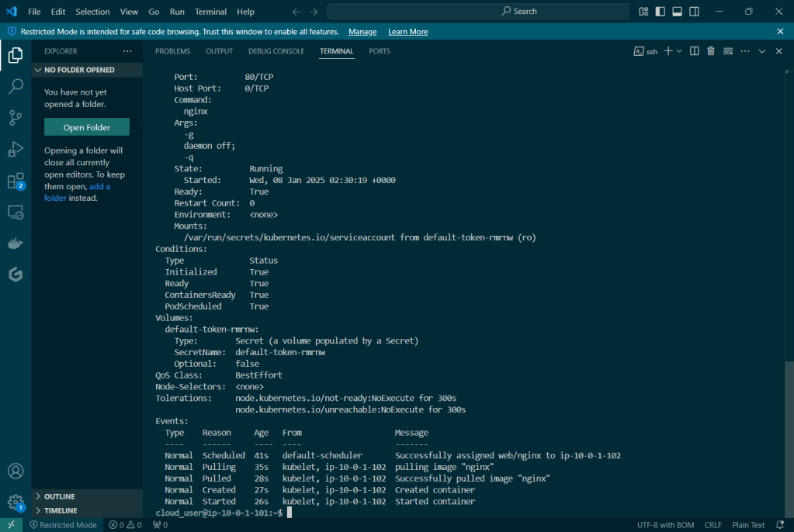Switch to the DEBUG CONSOLE tab
This screenshot has height=532, width=794.
point(276,51)
